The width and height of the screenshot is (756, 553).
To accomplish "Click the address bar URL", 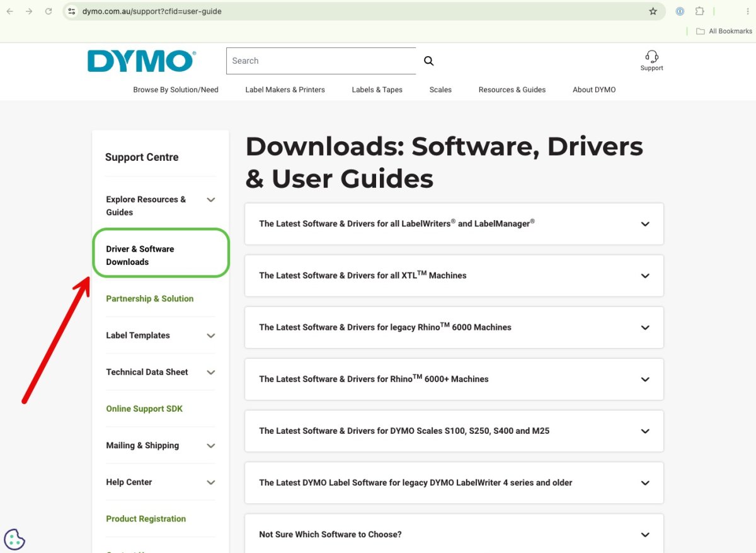I will (x=152, y=11).
